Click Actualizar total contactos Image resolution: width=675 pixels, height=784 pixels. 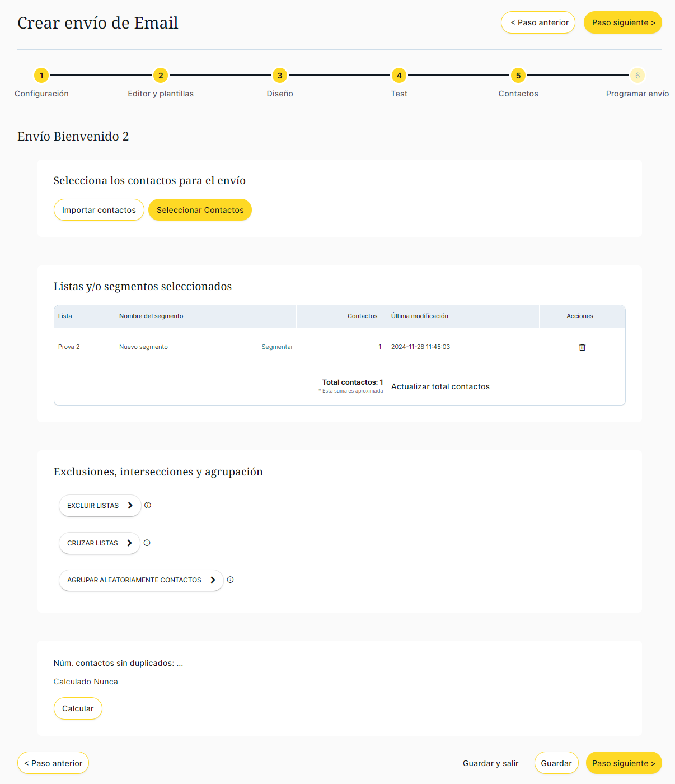point(440,386)
